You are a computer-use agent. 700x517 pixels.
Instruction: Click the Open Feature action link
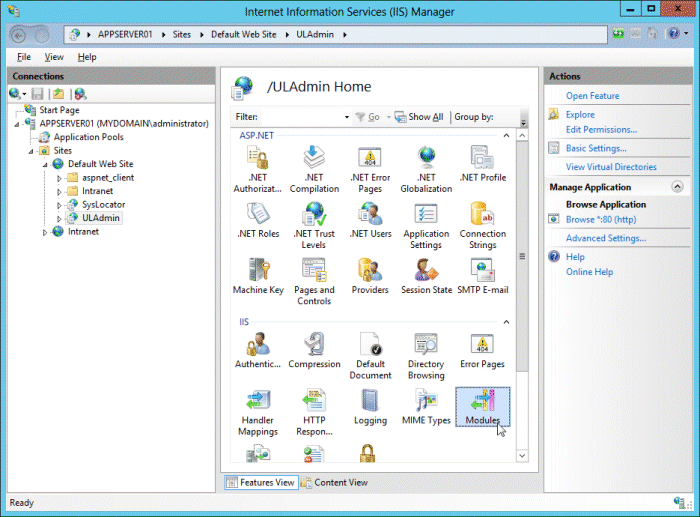(592, 96)
